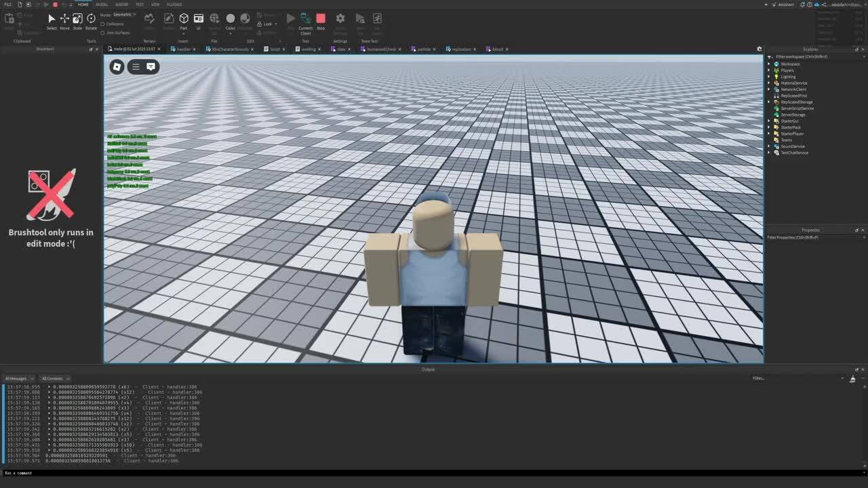Open Game Settings gear in ribbon
The height and width of the screenshot is (488, 868).
coord(340,21)
